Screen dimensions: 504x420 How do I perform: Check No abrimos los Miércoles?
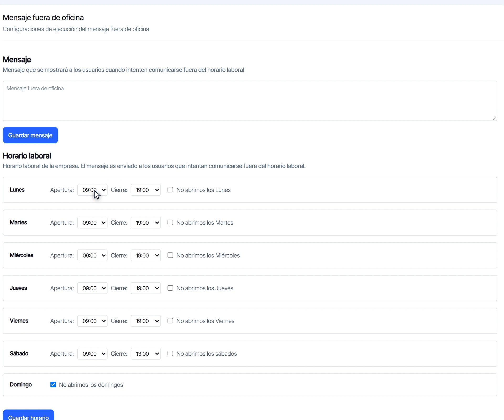pos(170,255)
